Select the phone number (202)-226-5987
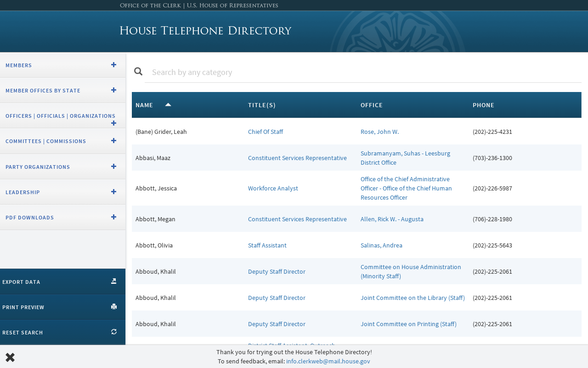Image resolution: width=588 pixels, height=368 pixels. (492, 188)
